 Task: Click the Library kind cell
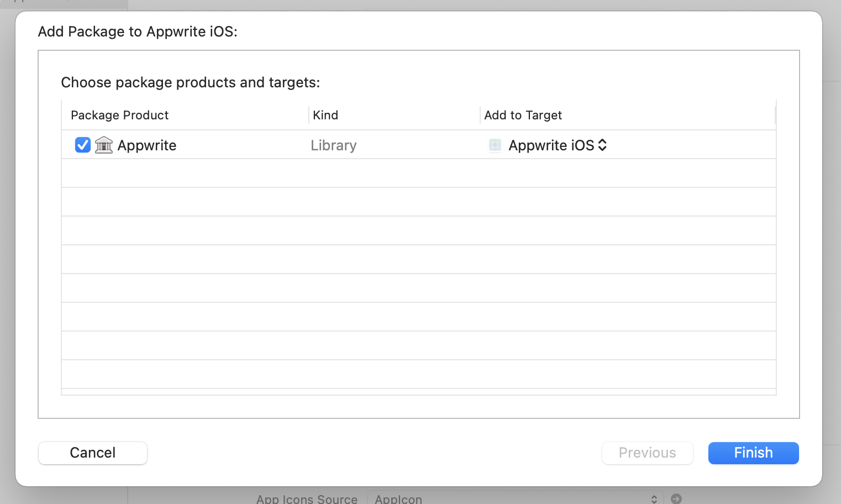pyautogui.click(x=334, y=145)
